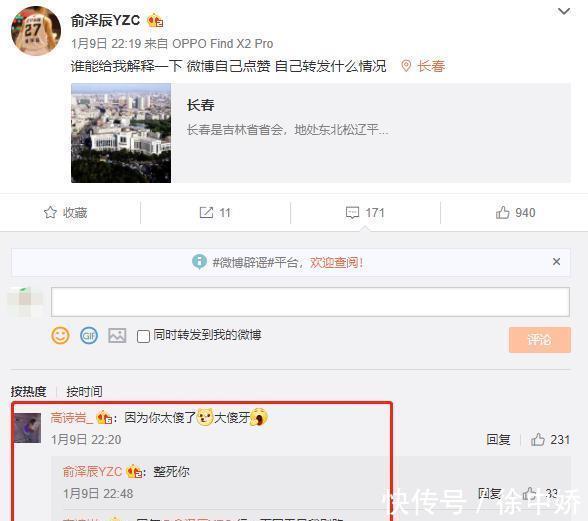The height and width of the screenshot is (521, 588).
Task: Open the post timestamp 1月9日 22:19
Action: [106, 44]
